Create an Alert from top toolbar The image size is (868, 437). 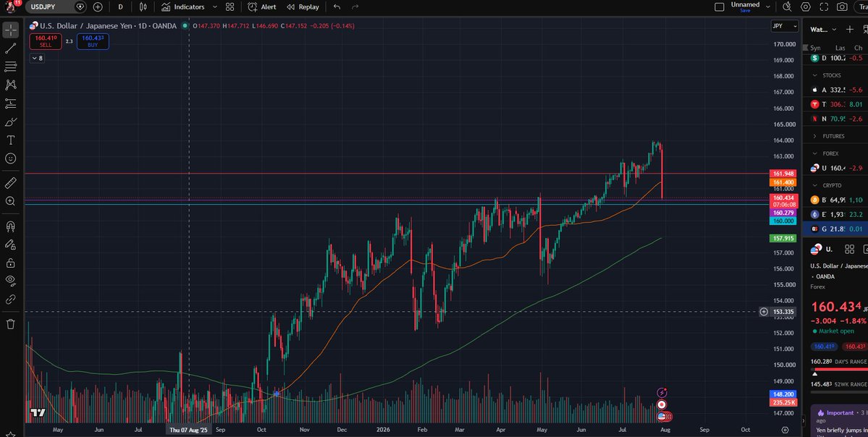pyautogui.click(x=262, y=7)
